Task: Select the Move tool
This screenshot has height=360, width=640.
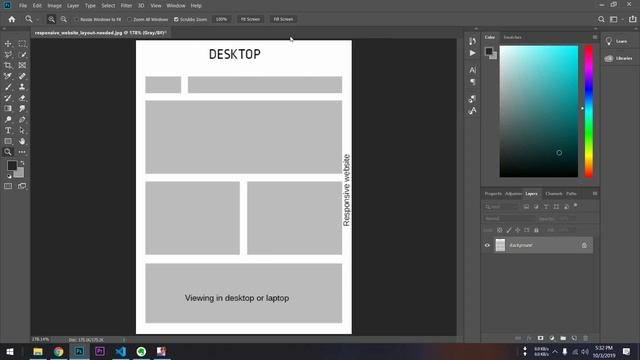Action: click(8, 44)
